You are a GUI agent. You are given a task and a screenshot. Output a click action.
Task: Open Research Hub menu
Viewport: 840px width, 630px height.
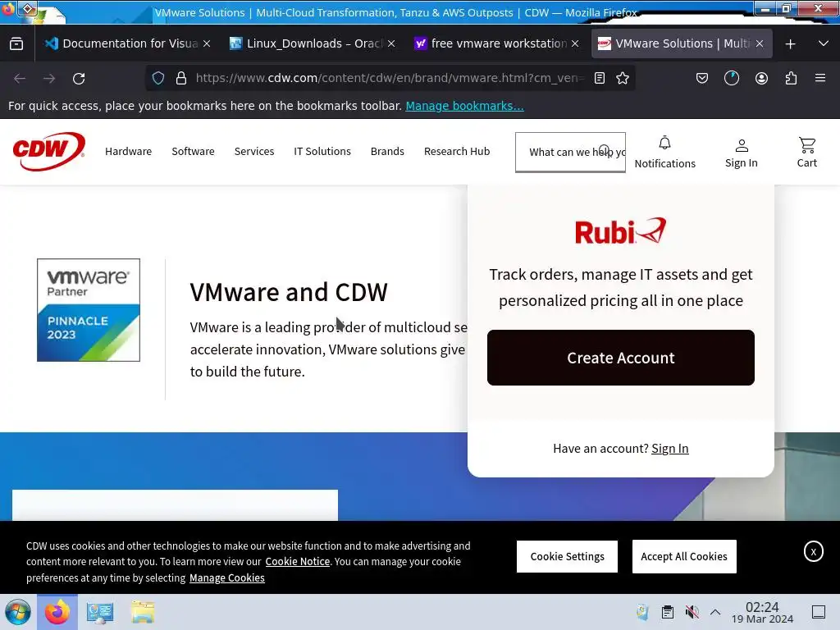coord(457,152)
